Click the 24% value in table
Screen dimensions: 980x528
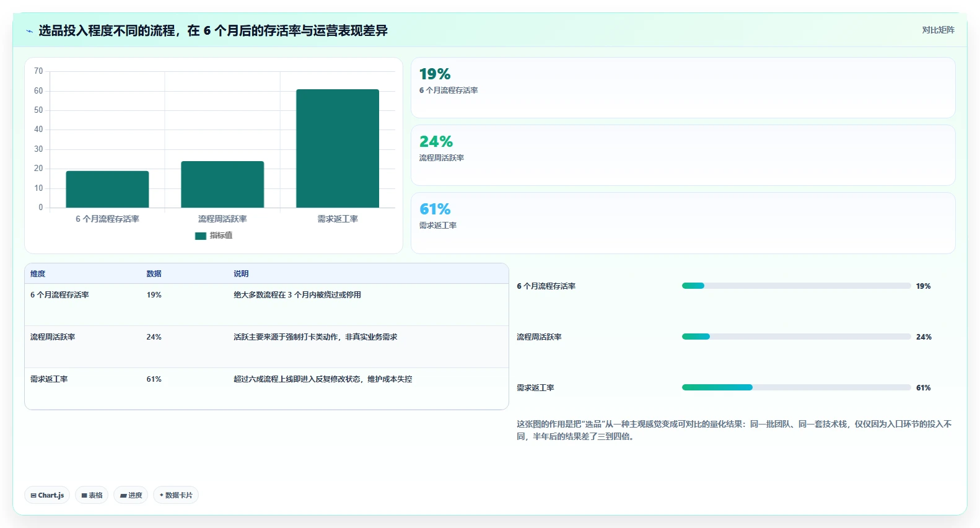(154, 337)
